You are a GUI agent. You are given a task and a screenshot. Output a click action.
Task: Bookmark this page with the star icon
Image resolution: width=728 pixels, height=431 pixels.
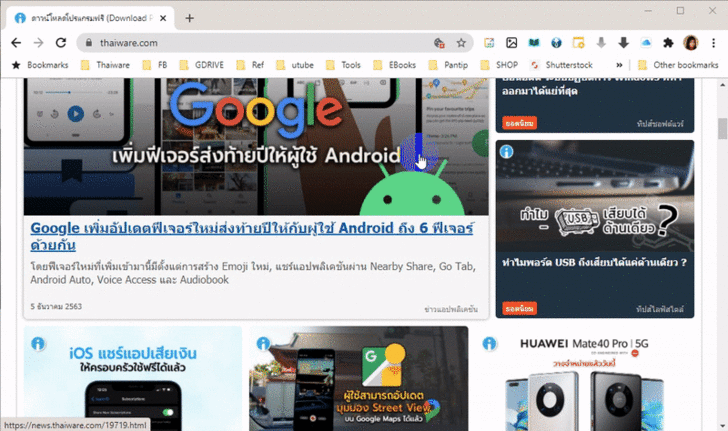pos(461,43)
